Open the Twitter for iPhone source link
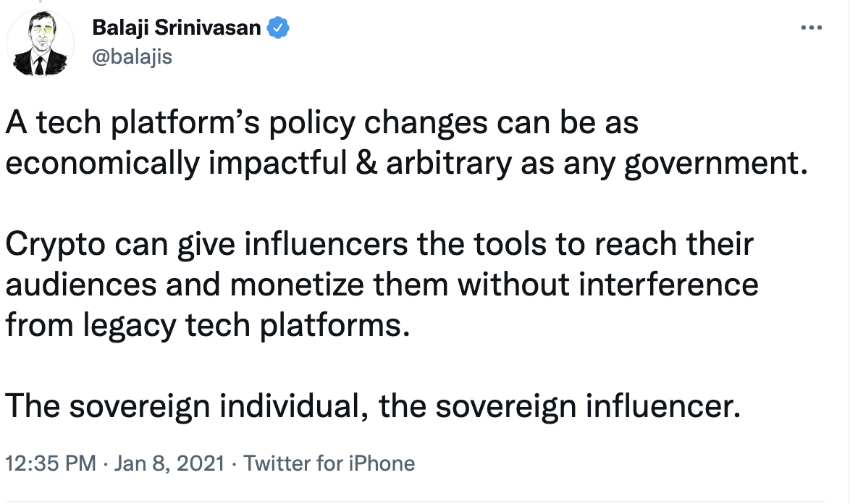Viewport: 850px width, 504px height. pos(329,463)
